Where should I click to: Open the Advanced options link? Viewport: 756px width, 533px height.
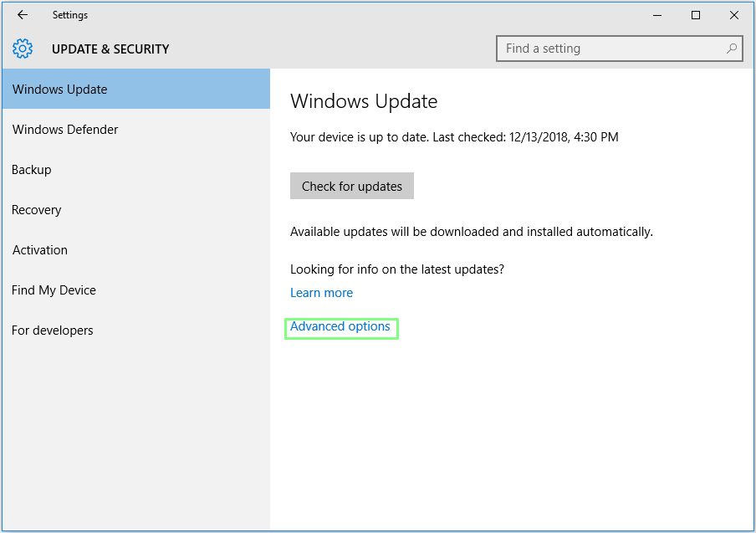[x=340, y=327]
